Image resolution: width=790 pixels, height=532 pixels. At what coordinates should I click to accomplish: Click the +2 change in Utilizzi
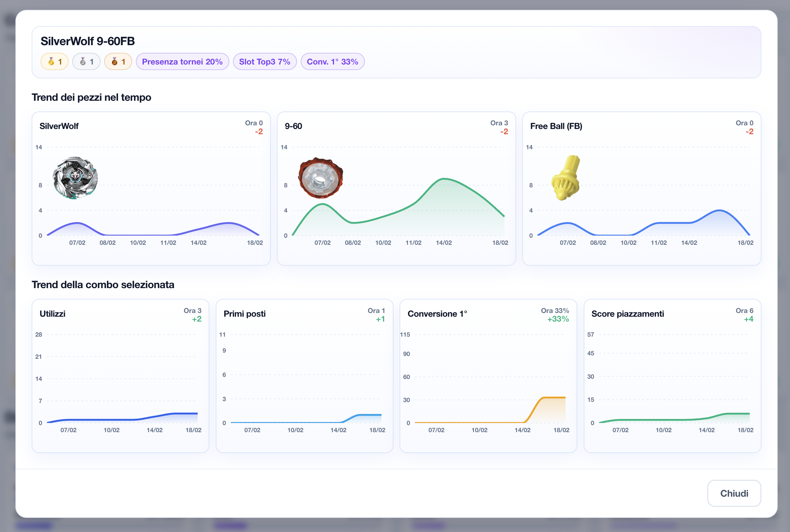196,319
